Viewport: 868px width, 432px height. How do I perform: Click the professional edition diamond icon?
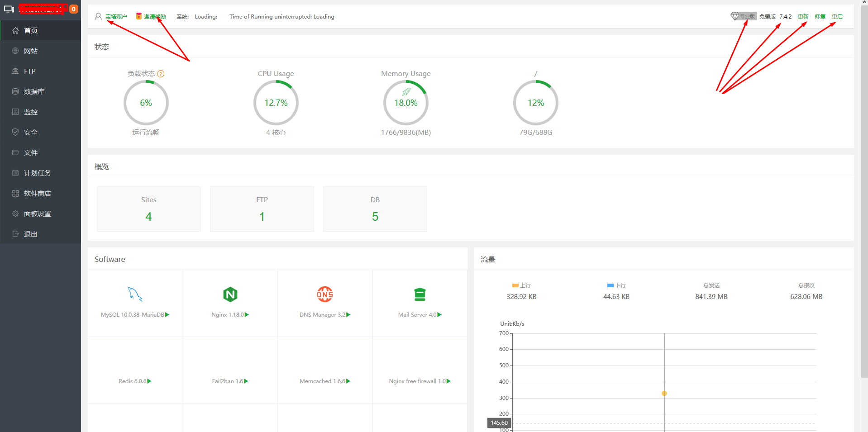[x=735, y=16]
